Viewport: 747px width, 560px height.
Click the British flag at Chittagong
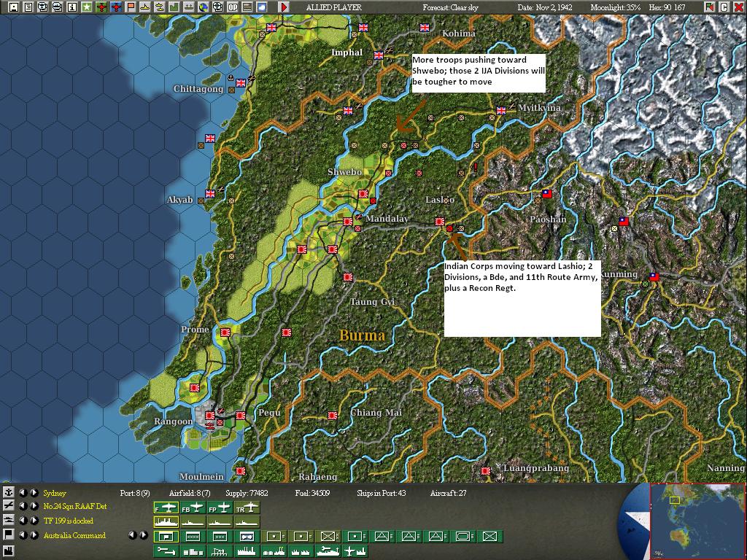[241, 83]
